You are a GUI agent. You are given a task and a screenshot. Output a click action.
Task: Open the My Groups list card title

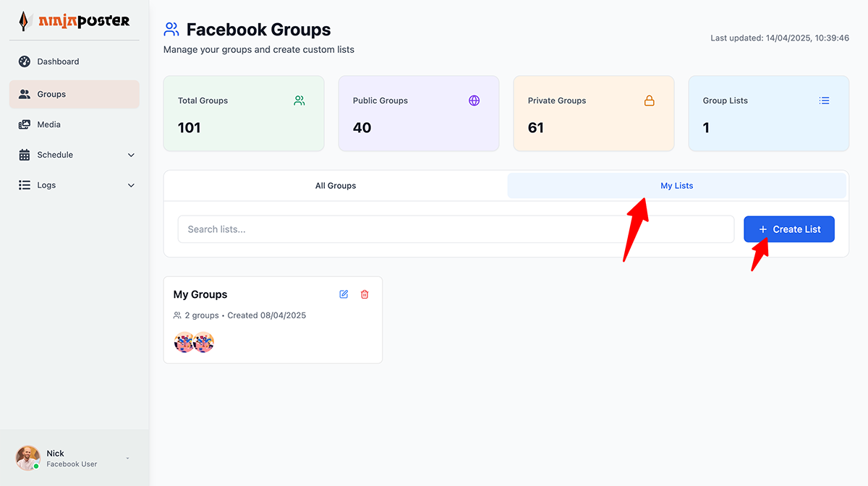point(200,294)
